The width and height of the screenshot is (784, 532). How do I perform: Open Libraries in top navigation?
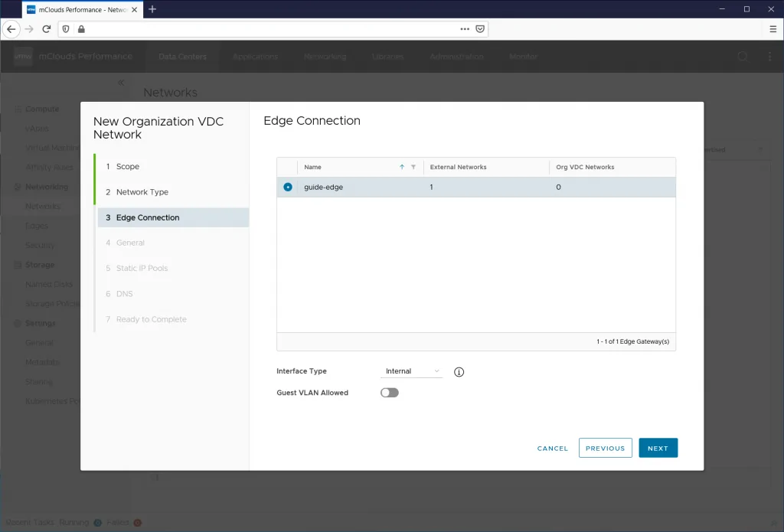pyautogui.click(x=387, y=57)
